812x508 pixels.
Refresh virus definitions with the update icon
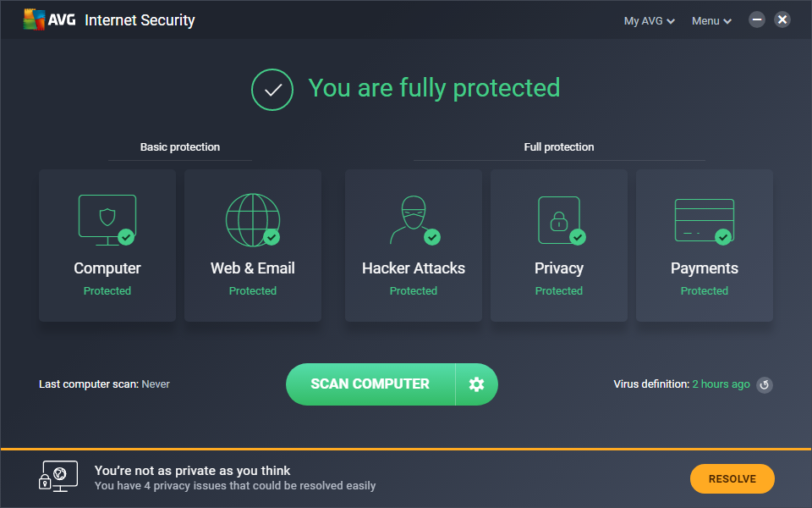[x=764, y=385]
